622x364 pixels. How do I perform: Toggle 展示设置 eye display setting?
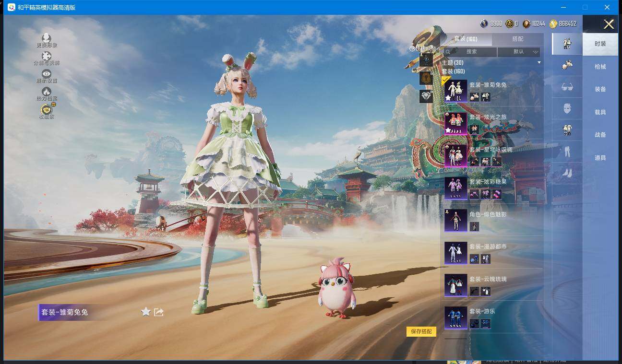(47, 73)
